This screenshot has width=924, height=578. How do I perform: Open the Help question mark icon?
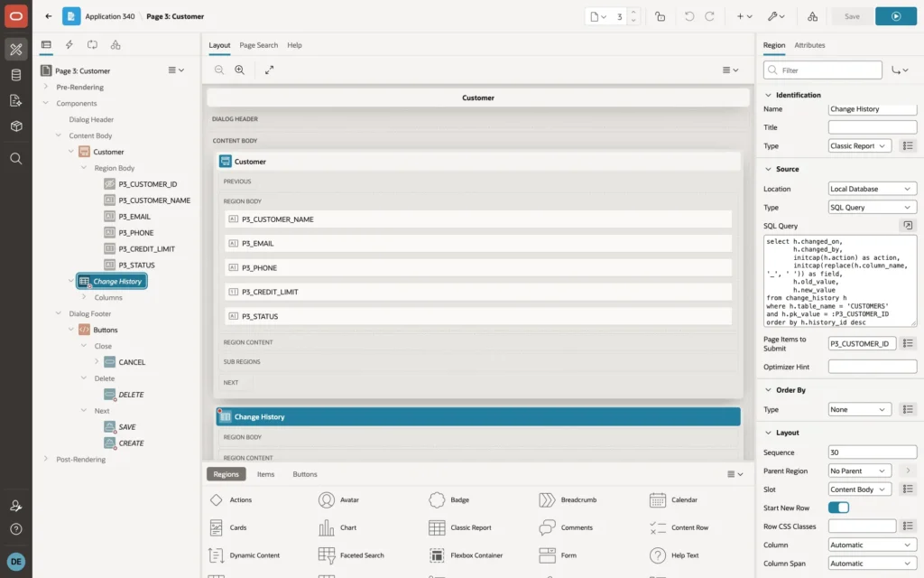coord(16,529)
